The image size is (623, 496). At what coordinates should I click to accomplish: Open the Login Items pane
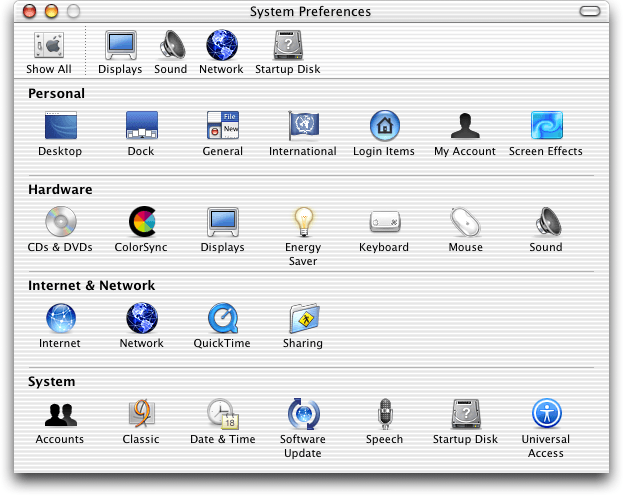pyautogui.click(x=384, y=126)
